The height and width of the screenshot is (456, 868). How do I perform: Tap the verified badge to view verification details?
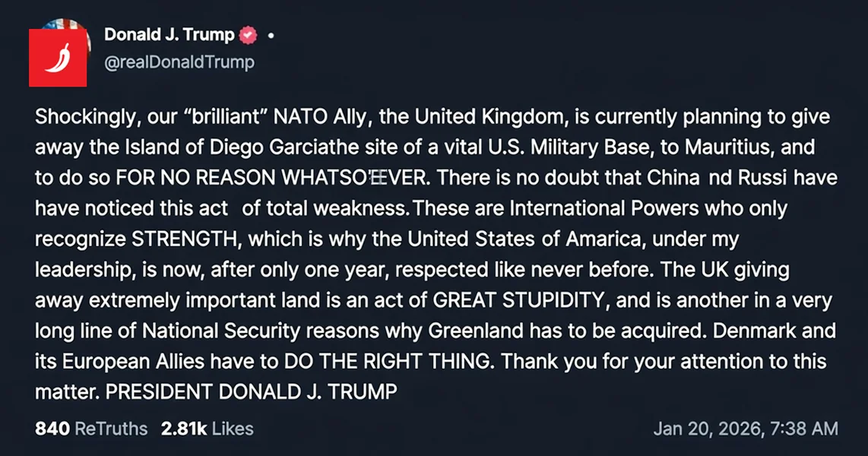248,33
